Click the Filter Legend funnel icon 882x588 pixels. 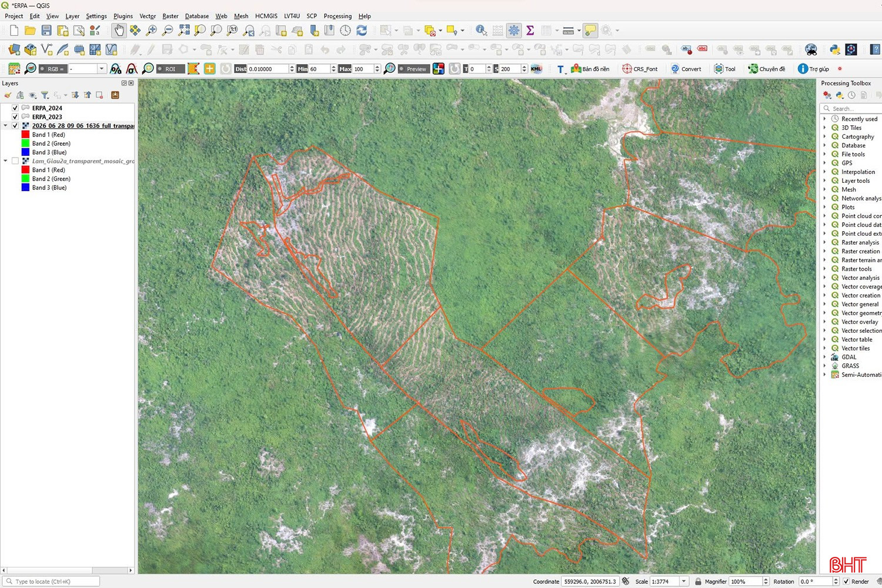point(45,95)
